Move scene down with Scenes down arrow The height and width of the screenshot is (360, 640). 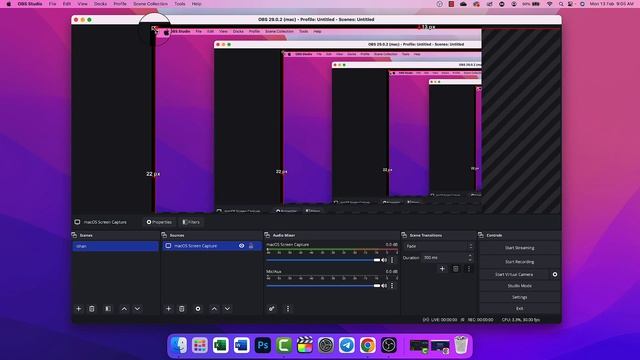point(138,309)
